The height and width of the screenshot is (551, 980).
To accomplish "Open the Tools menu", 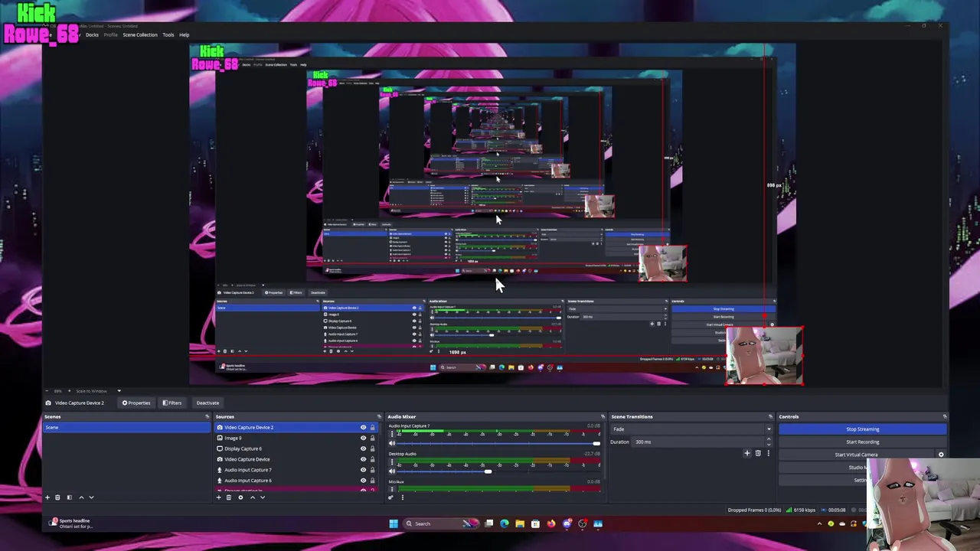I will 168,34.
